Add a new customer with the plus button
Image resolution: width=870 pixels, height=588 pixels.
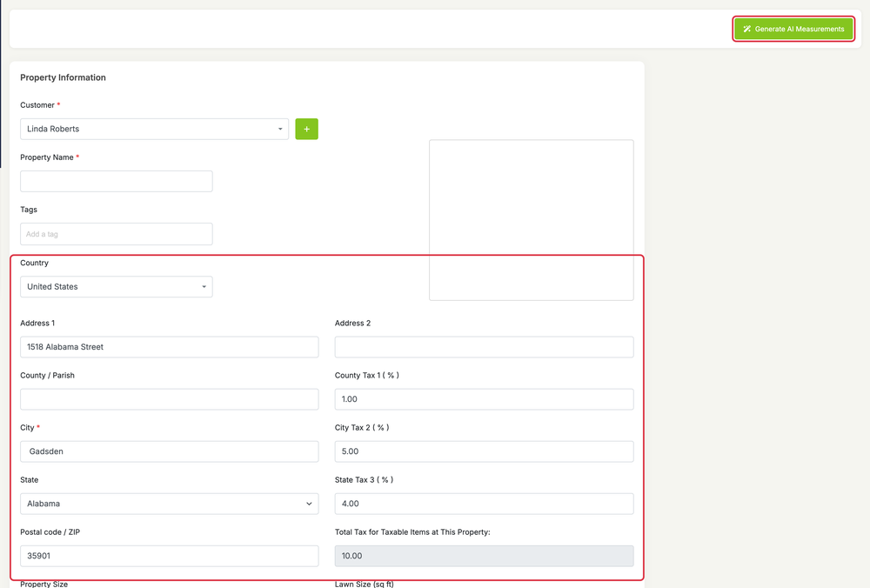(306, 130)
